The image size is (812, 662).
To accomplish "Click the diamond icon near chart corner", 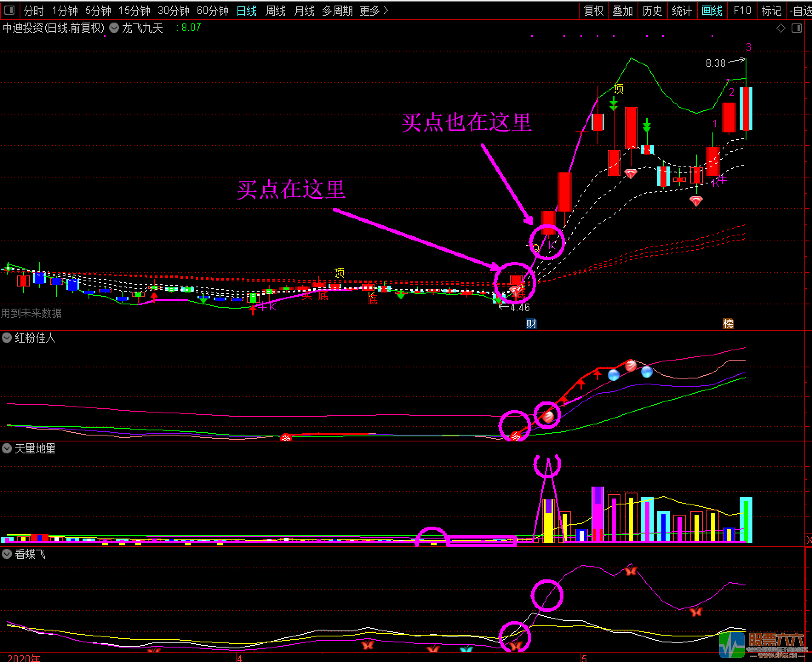I will (781, 28).
